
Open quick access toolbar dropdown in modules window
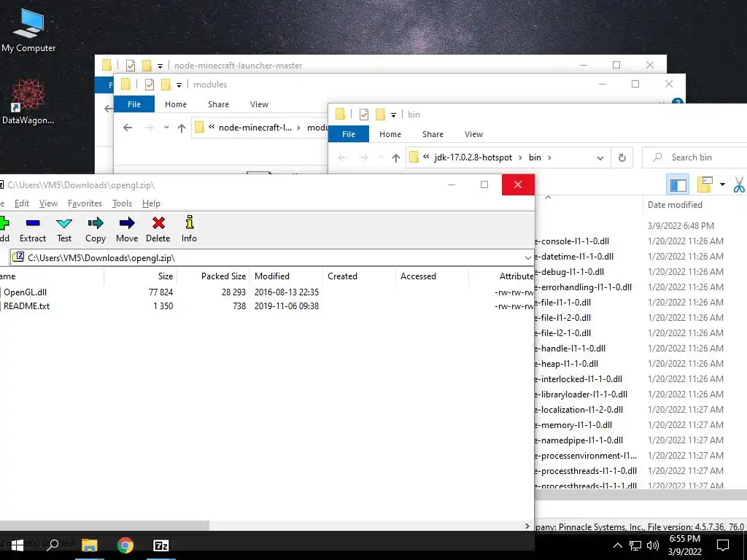pos(179,85)
